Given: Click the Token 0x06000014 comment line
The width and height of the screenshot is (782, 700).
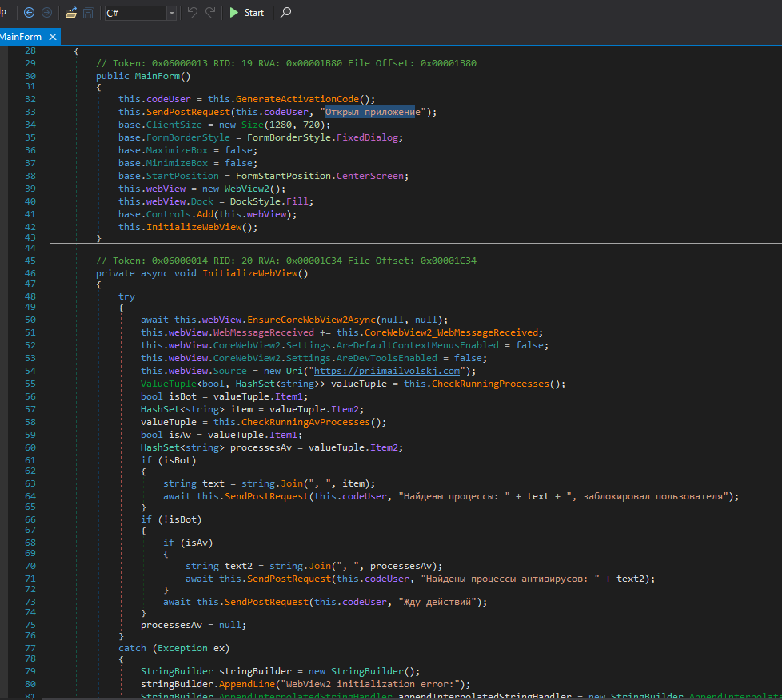Looking at the screenshot, I should click(285, 261).
